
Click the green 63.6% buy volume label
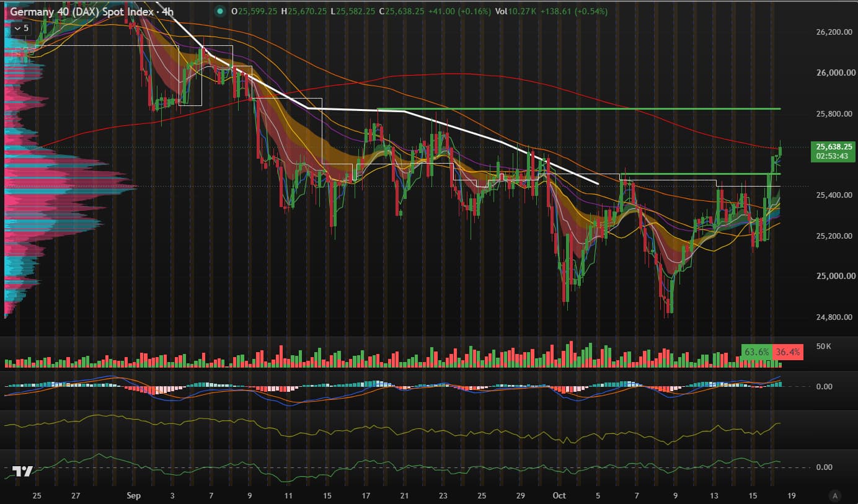pos(756,352)
